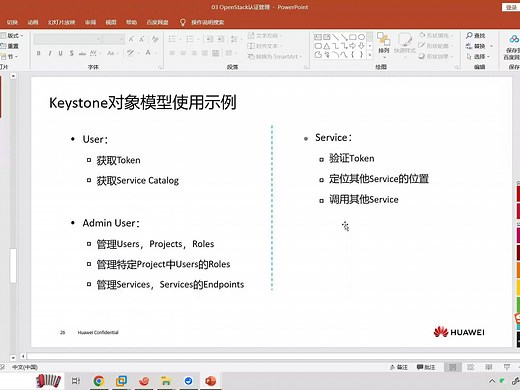Image resolution: width=520 pixels, height=390 pixels.
Task: Switch to Normal view icon
Action: click(453, 367)
